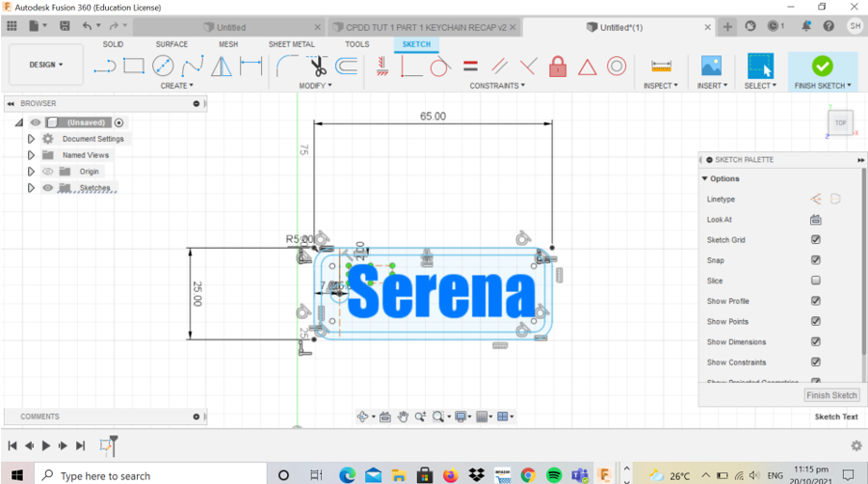Click the Insert image icon
Image resolution: width=868 pixels, height=484 pixels.
(x=711, y=66)
